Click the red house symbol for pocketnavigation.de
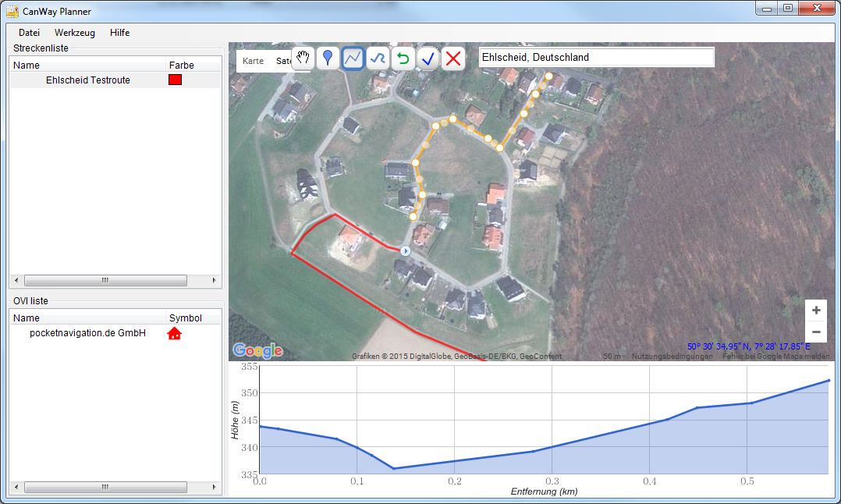Image resolution: width=841 pixels, height=504 pixels. 175,333
